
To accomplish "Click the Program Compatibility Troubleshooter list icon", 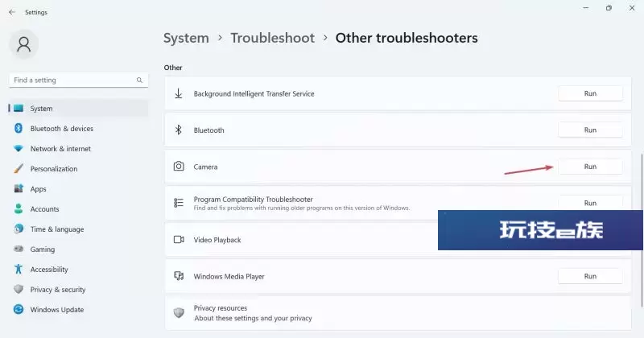I will point(179,203).
